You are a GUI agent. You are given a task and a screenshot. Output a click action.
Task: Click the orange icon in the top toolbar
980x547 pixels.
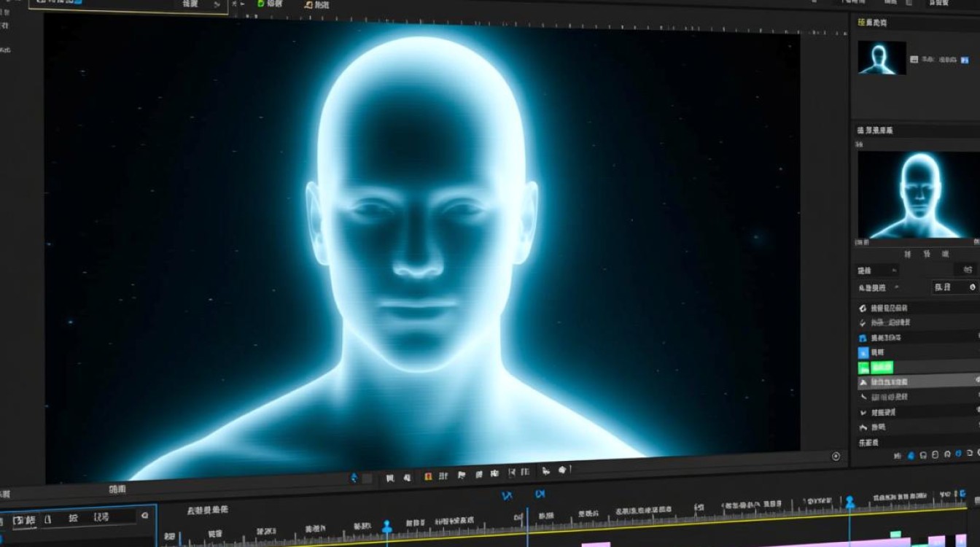pos(307,4)
